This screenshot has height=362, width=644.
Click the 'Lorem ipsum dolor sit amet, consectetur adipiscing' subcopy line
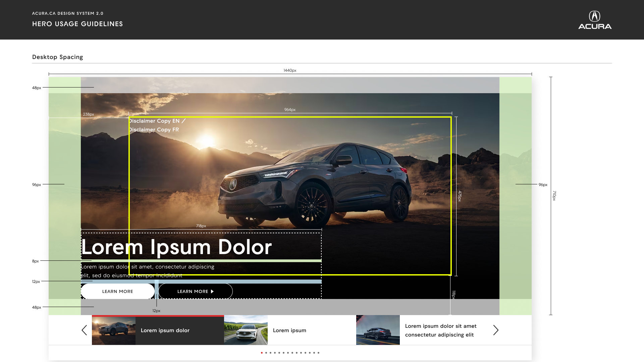148,267
